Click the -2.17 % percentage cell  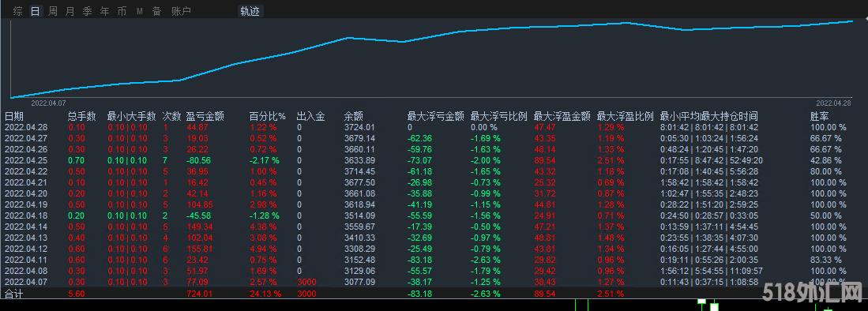point(265,160)
